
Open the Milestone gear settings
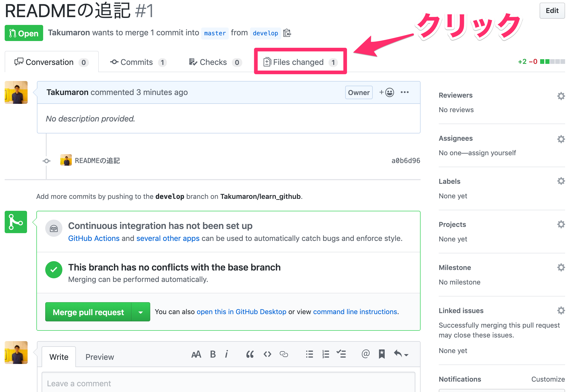[561, 267]
